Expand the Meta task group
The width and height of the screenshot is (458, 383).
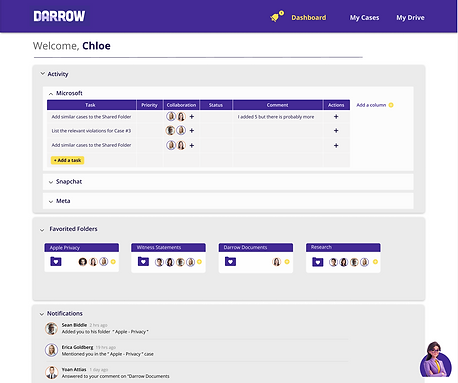coord(51,201)
